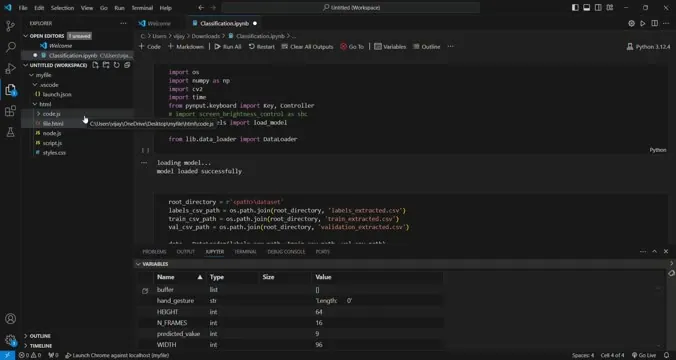Screen dimensions: 676x360
Task: Split the editor to the right
Action: (654, 23)
